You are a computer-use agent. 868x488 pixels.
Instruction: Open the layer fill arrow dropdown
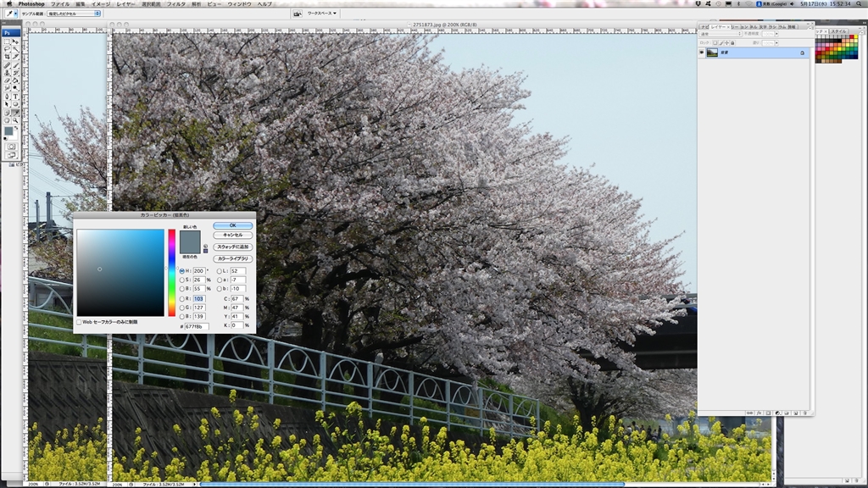click(776, 42)
